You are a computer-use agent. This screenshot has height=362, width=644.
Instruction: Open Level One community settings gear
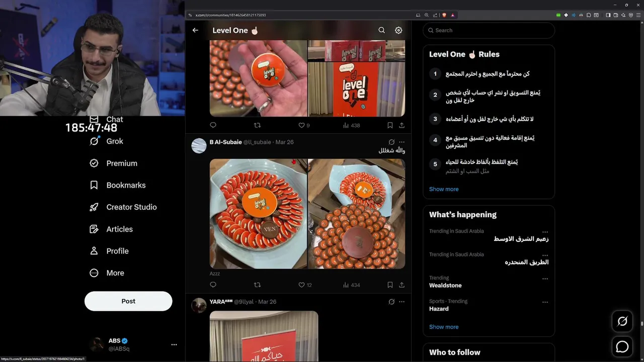398,30
